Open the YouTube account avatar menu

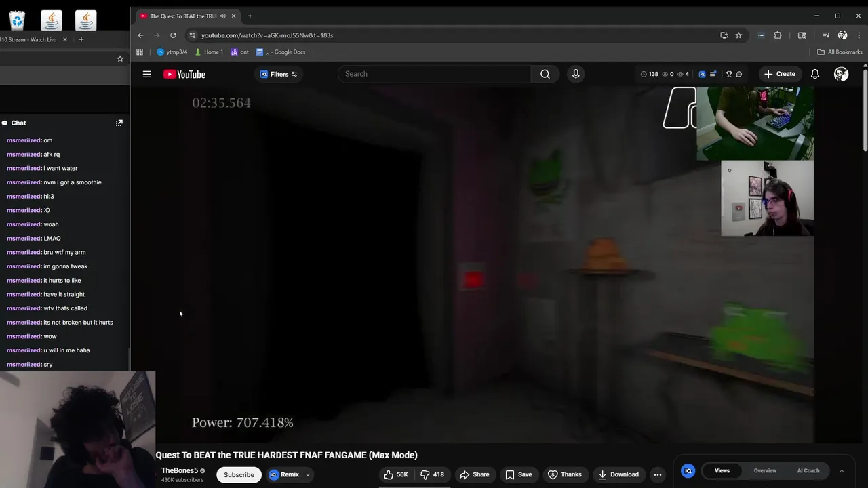(841, 74)
